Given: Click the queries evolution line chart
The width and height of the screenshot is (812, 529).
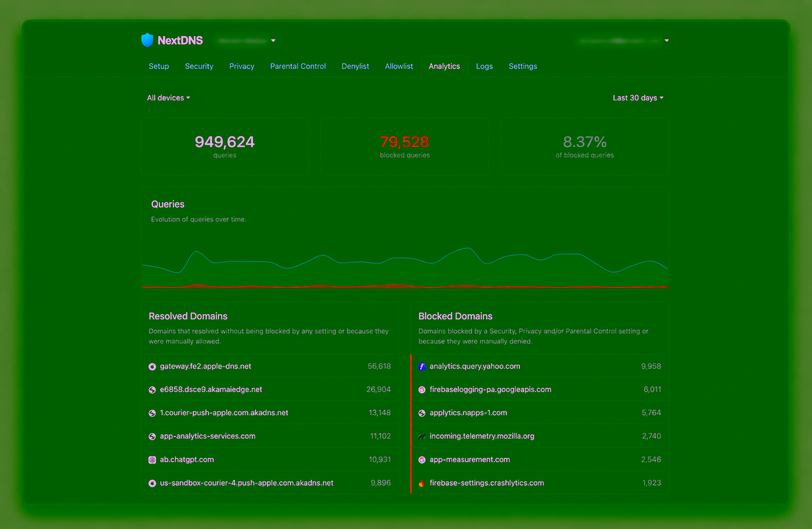Looking at the screenshot, I should (405, 267).
